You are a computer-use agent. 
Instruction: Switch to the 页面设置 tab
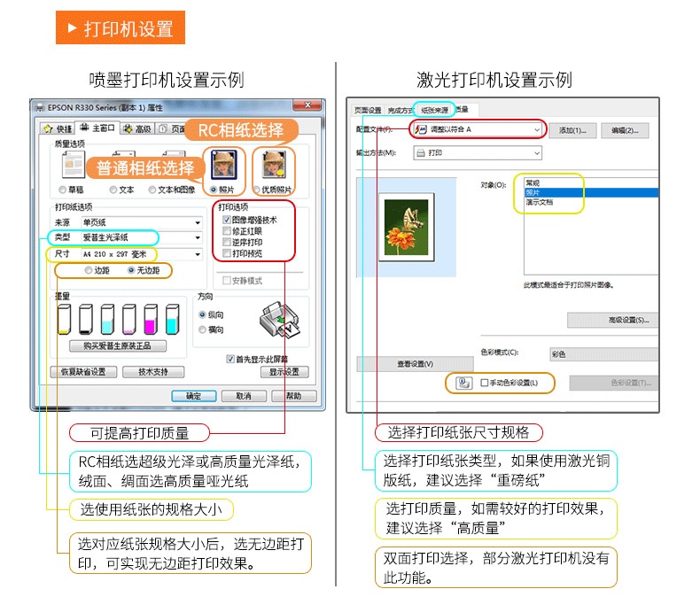[x=368, y=110]
